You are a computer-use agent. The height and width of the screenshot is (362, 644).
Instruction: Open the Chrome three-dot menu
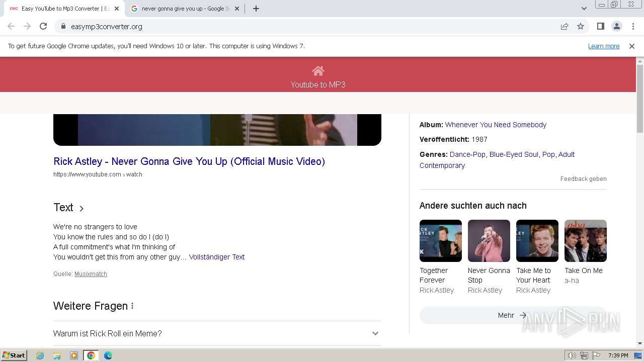(x=633, y=26)
